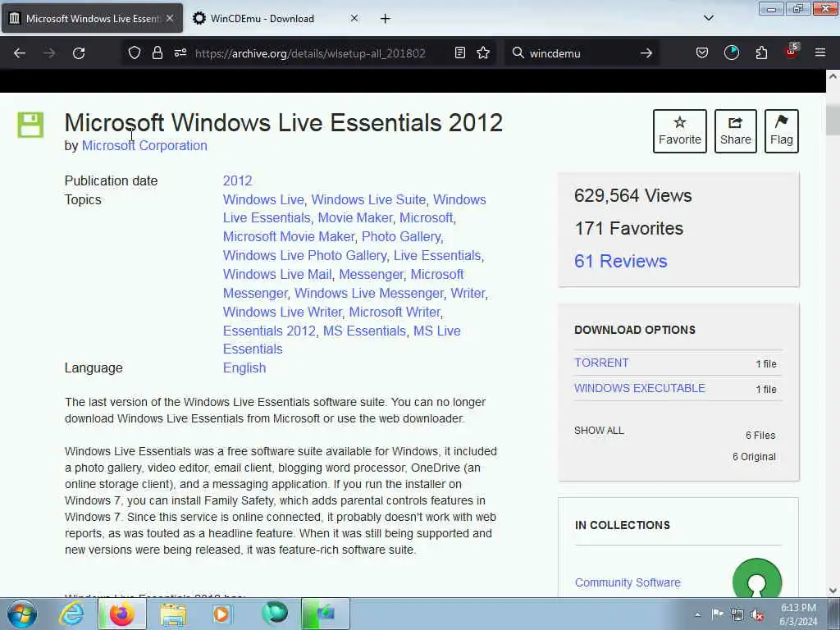The width and height of the screenshot is (840, 630).
Task: Click the magnifier icon in search box
Action: click(518, 52)
